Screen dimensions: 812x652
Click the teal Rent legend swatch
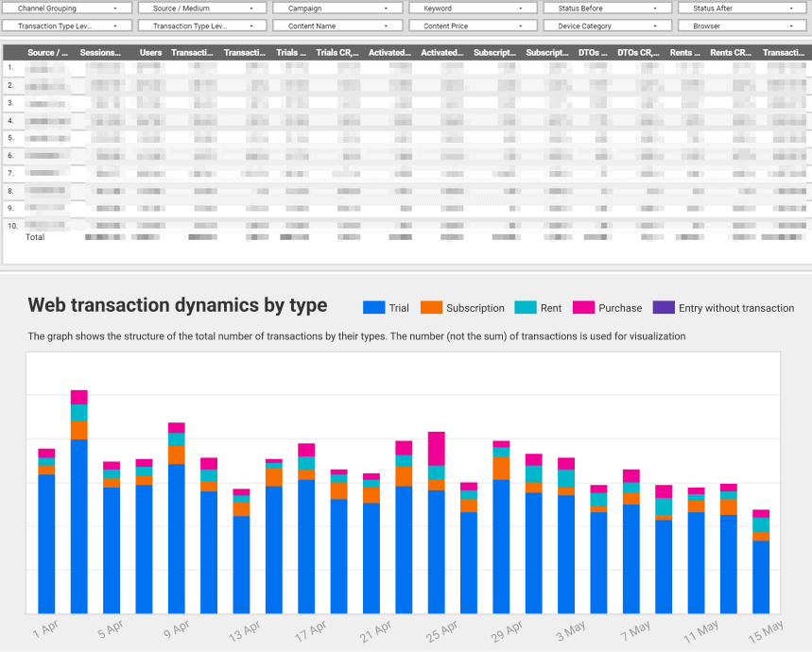click(525, 308)
